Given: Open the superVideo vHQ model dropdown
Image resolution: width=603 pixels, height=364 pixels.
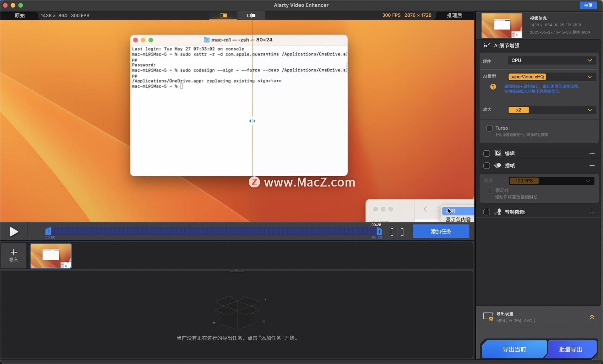Looking at the screenshot, I should [x=552, y=77].
